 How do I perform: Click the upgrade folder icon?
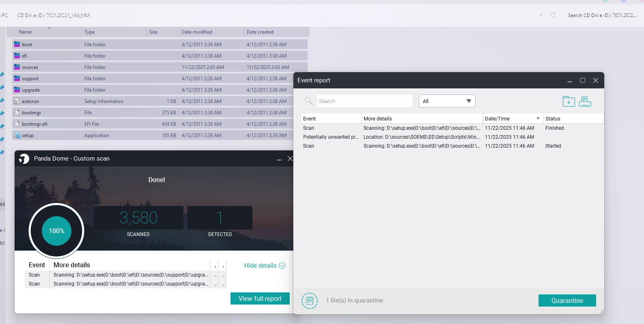pyautogui.click(x=17, y=90)
